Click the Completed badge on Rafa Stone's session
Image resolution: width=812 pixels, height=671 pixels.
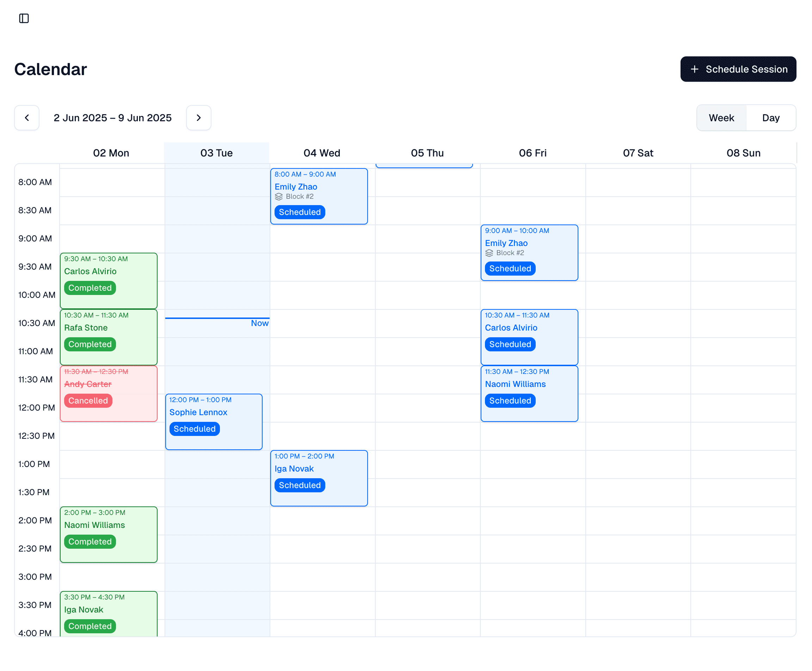tap(90, 344)
